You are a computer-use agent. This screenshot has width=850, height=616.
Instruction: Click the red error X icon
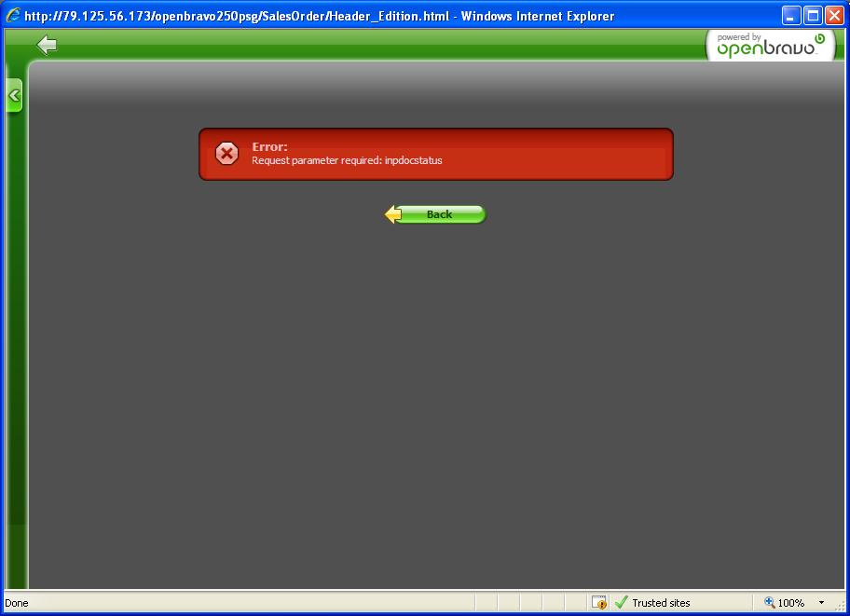(x=226, y=154)
